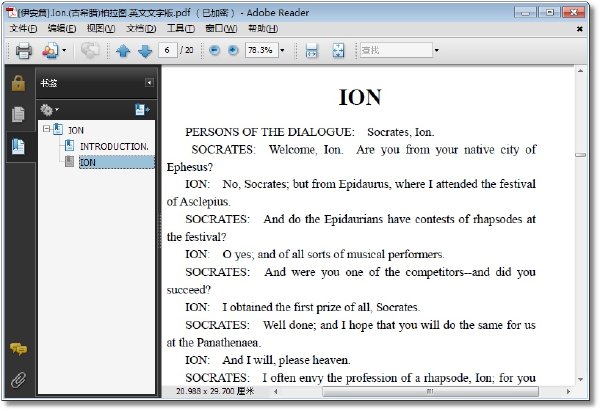This screenshot has height=411, width=600.
Task: Click the ION document title heading
Action: pyautogui.click(x=360, y=97)
